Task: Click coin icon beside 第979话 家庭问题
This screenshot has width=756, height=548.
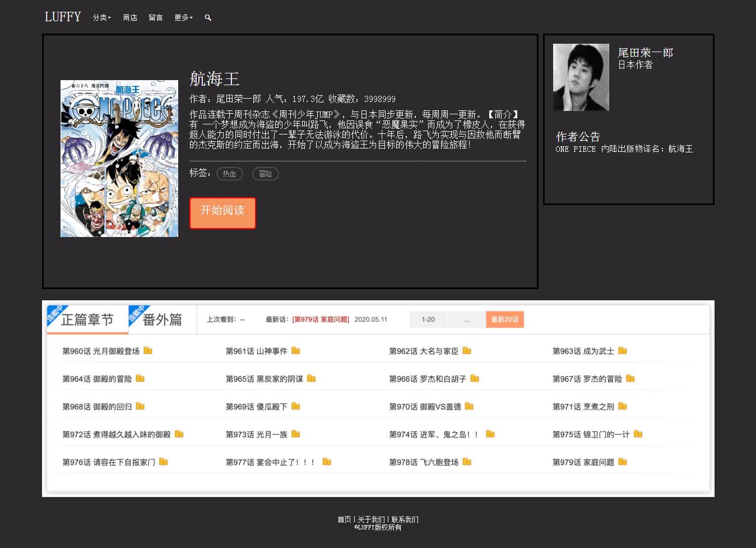Action: (x=623, y=462)
